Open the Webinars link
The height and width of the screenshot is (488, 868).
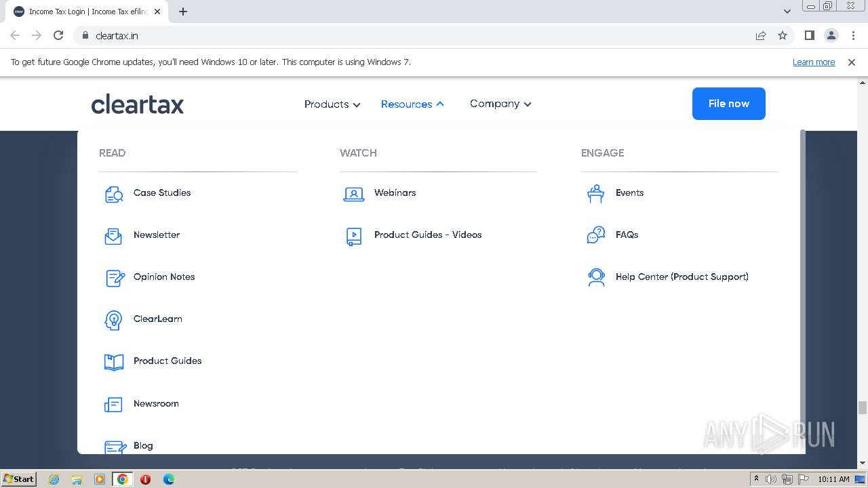tap(395, 193)
